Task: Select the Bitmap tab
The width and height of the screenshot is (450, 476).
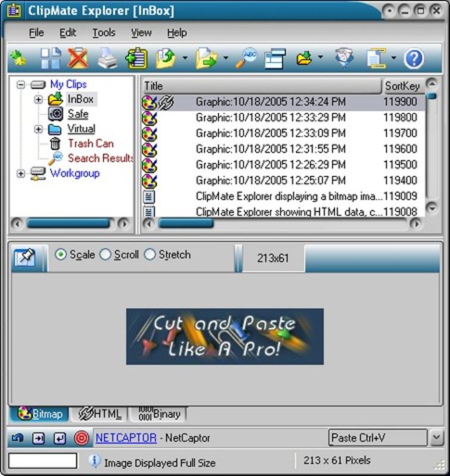Action: coord(39,414)
